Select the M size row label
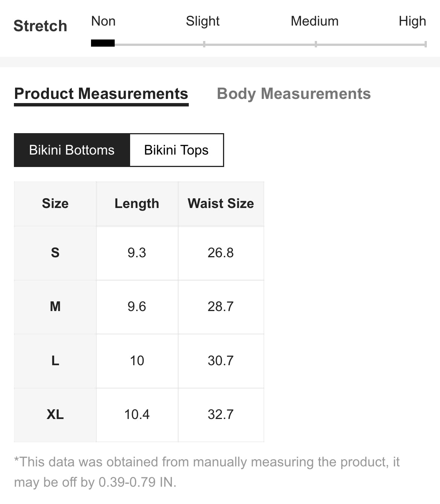The height and width of the screenshot is (504, 440). click(55, 307)
